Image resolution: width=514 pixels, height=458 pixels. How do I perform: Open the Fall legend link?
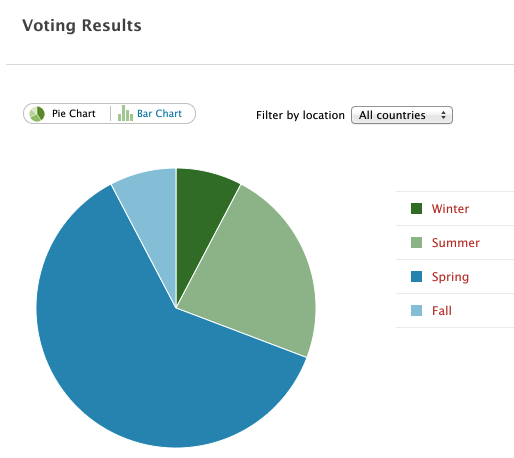[442, 311]
